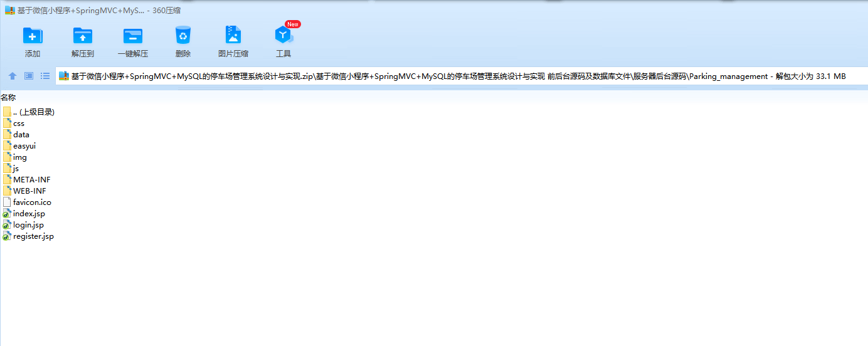Image resolution: width=868 pixels, height=346 pixels.
Task: Click the "index.jsp" file name
Action: click(29, 214)
